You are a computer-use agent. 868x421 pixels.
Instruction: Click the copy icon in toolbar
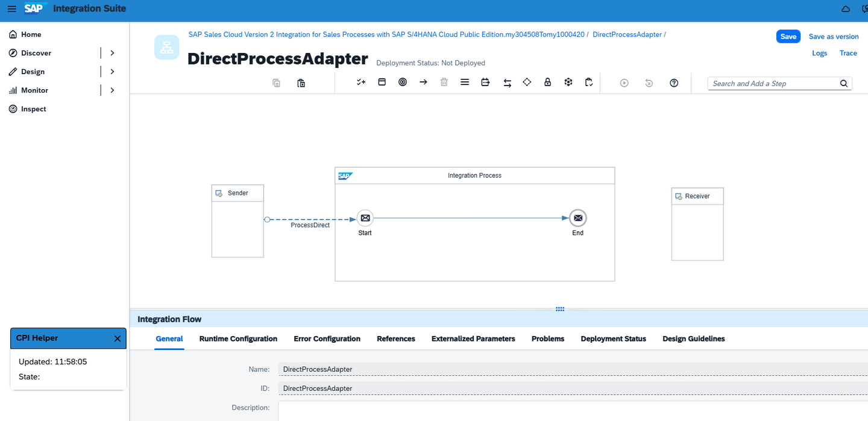[x=276, y=83]
